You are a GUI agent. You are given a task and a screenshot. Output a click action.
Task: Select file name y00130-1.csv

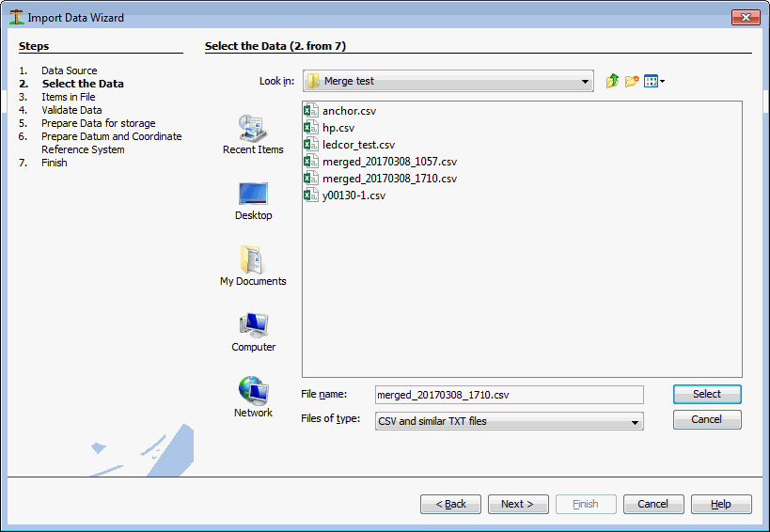coord(354,196)
